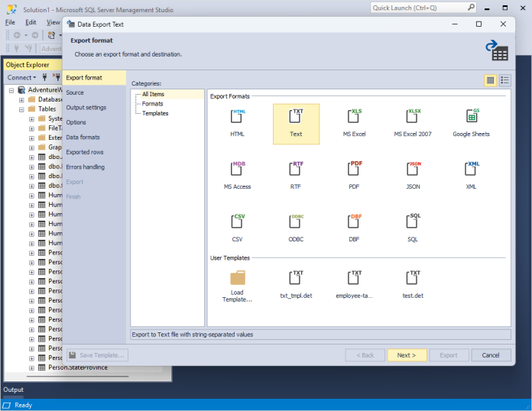Click the Next button
Viewport: 532px width, 411px height.
[407, 355]
